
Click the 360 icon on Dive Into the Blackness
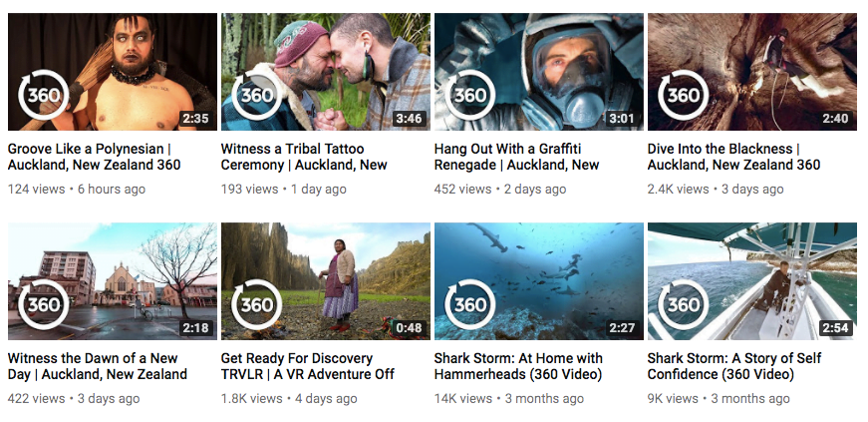click(683, 95)
